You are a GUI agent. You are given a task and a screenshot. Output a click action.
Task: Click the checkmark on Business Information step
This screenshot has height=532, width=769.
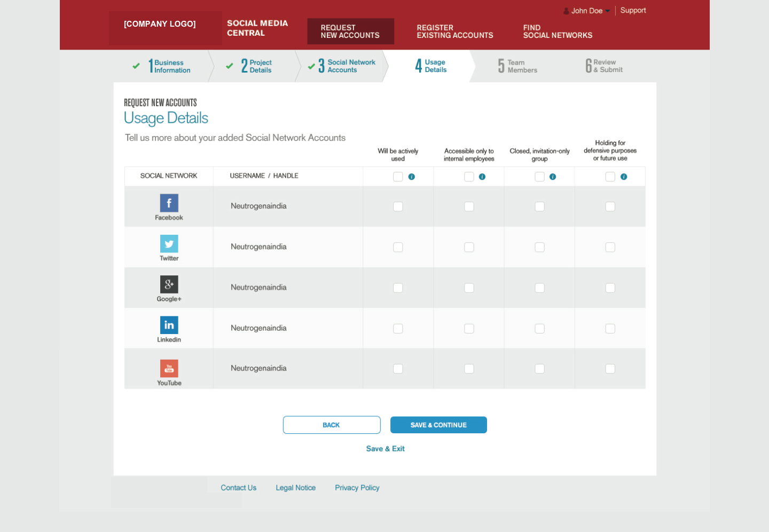[136, 66]
